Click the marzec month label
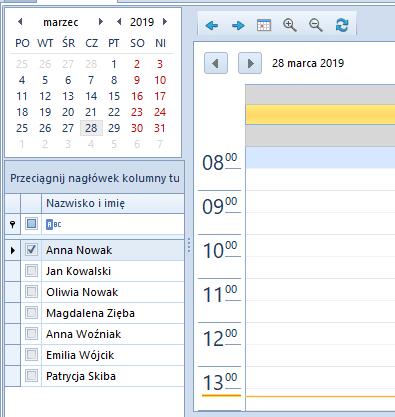 61,22
